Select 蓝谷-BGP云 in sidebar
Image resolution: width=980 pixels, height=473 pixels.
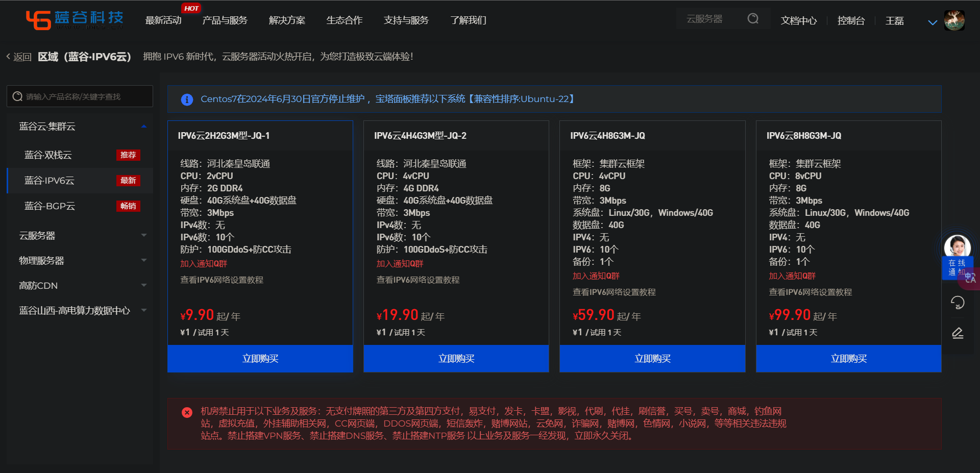pyautogui.click(x=80, y=206)
